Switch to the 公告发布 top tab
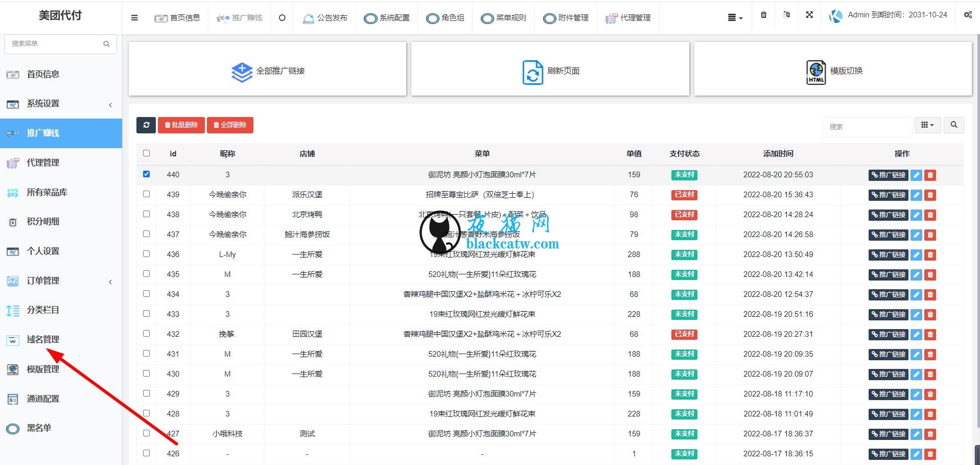The height and width of the screenshot is (465, 980). [x=325, y=18]
